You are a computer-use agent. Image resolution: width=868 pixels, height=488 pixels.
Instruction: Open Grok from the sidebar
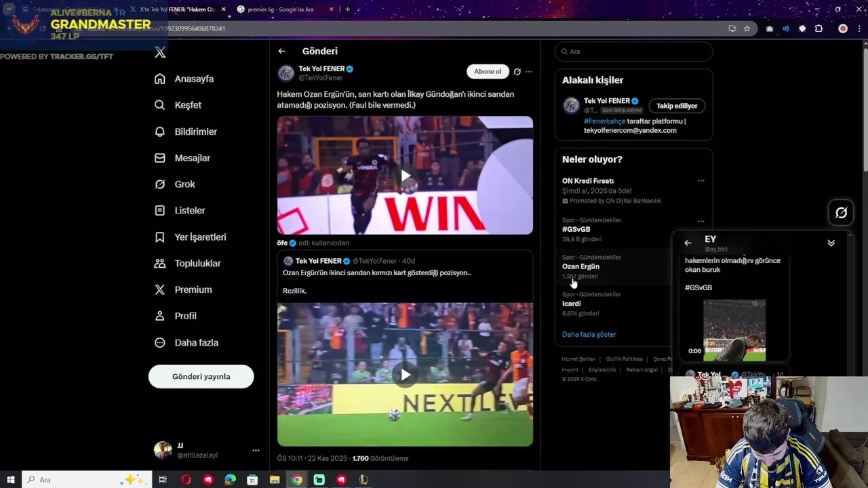[174, 184]
